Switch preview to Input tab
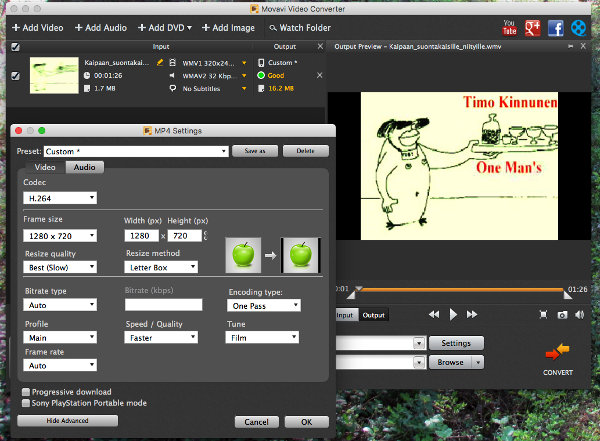The height and width of the screenshot is (441, 600). pos(345,315)
